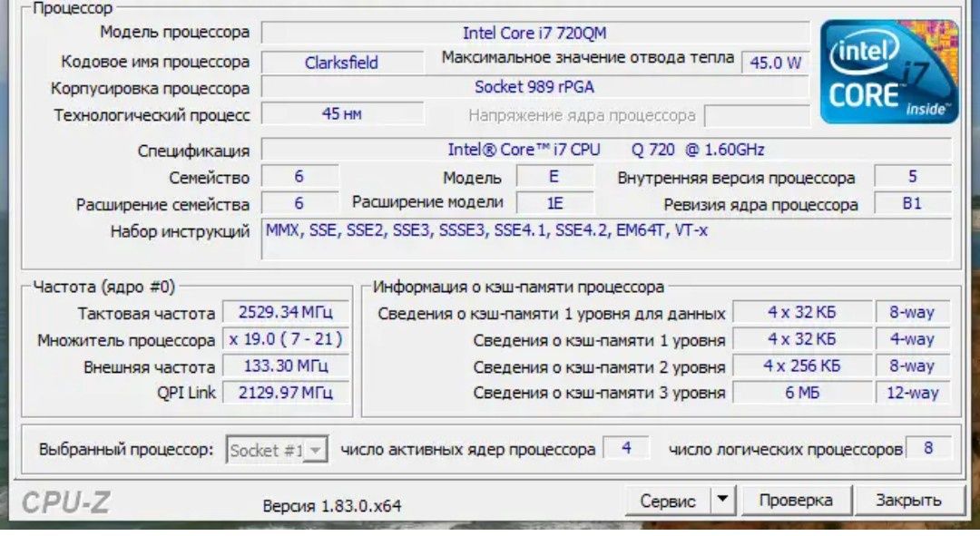The height and width of the screenshot is (536, 980).
Task: Select the Intel Core i7 CPU Q 720 specification
Action: (606, 150)
